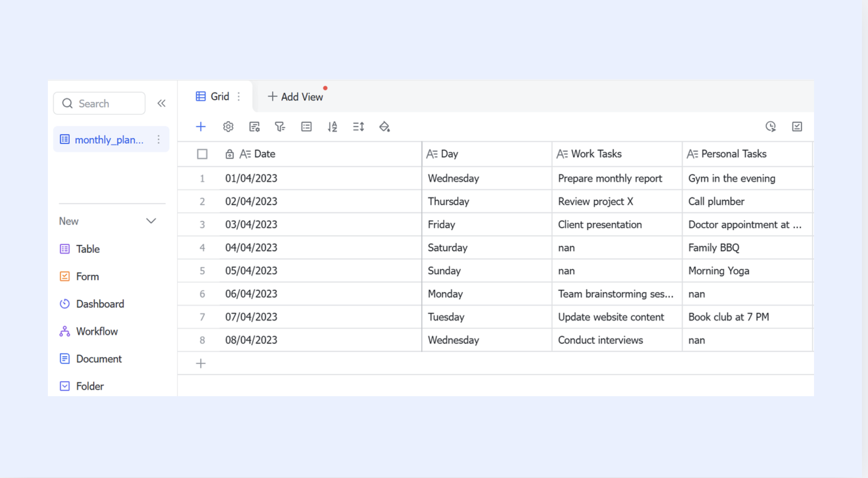Select the 'Tuesday' day cell

tap(487, 317)
